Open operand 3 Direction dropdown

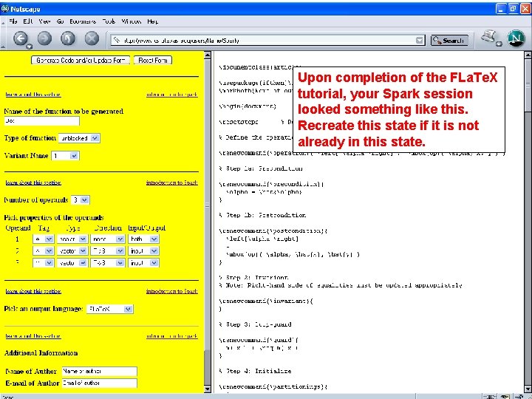point(108,262)
